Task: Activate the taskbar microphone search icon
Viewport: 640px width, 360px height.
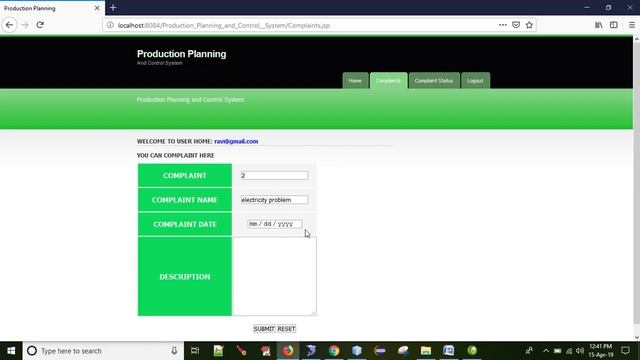Action: pos(174,351)
